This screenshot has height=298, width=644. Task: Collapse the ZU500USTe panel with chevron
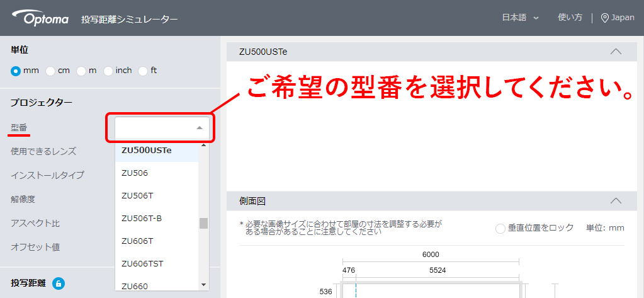click(616, 52)
